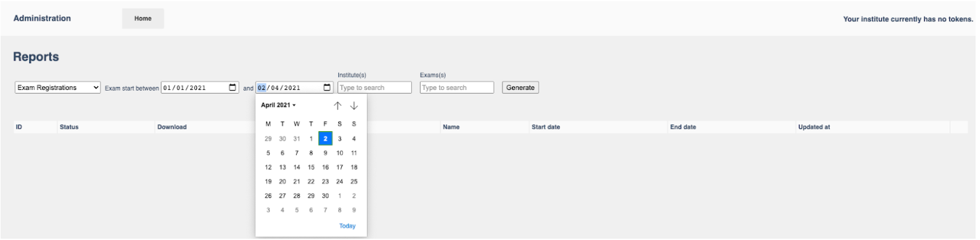980x240 pixels.
Task: Open calendar icon of start date field
Action: click(x=232, y=87)
